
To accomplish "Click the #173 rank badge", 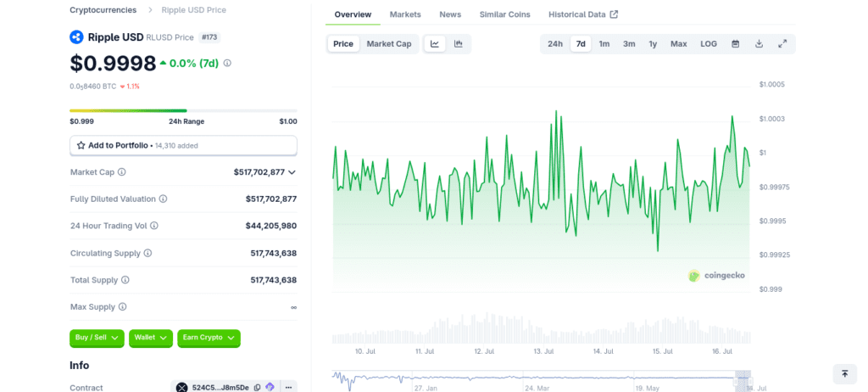I will [x=209, y=37].
